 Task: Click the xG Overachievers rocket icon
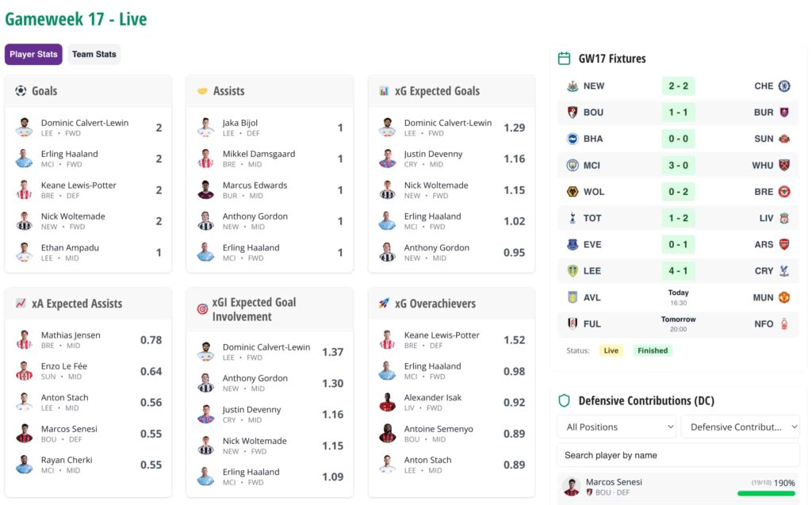384,304
